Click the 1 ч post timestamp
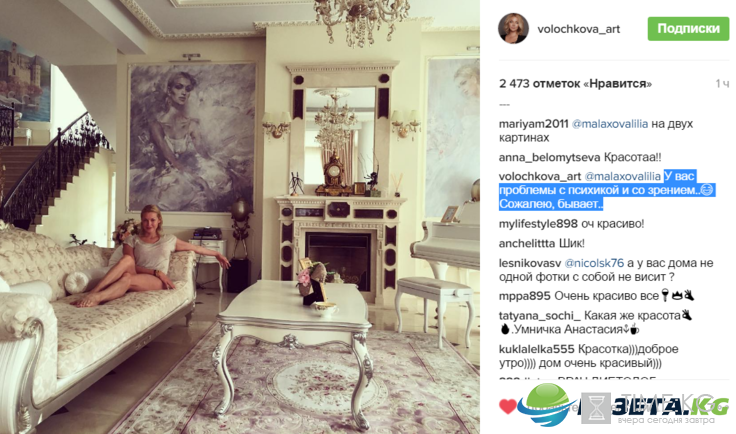Viewport: 736px width, 434px height. click(722, 84)
